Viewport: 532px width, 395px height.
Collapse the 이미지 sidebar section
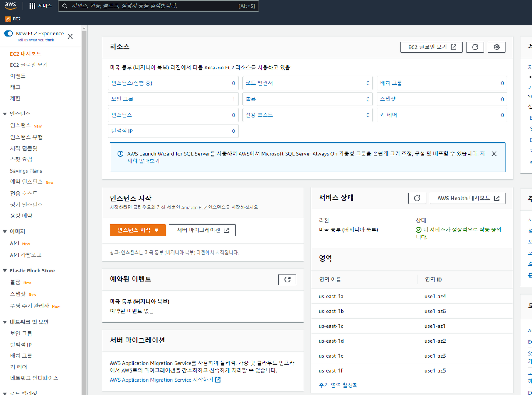pyautogui.click(x=5, y=231)
